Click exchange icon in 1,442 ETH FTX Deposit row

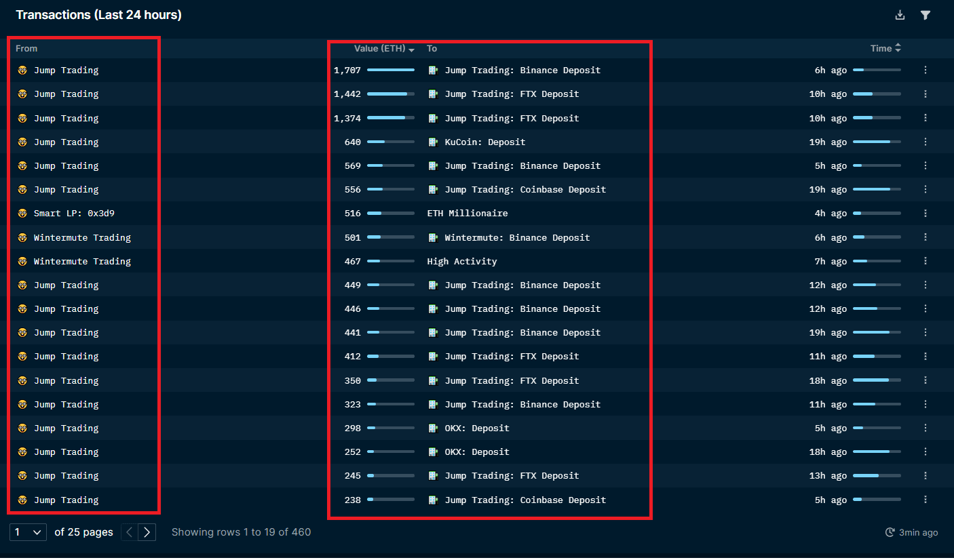[x=433, y=94]
